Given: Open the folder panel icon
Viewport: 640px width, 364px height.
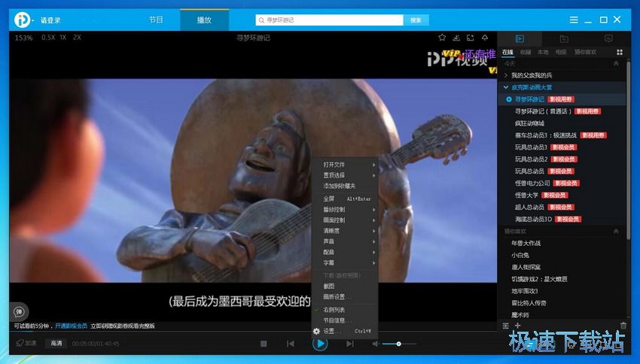Looking at the screenshot, I should click(564, 38).
